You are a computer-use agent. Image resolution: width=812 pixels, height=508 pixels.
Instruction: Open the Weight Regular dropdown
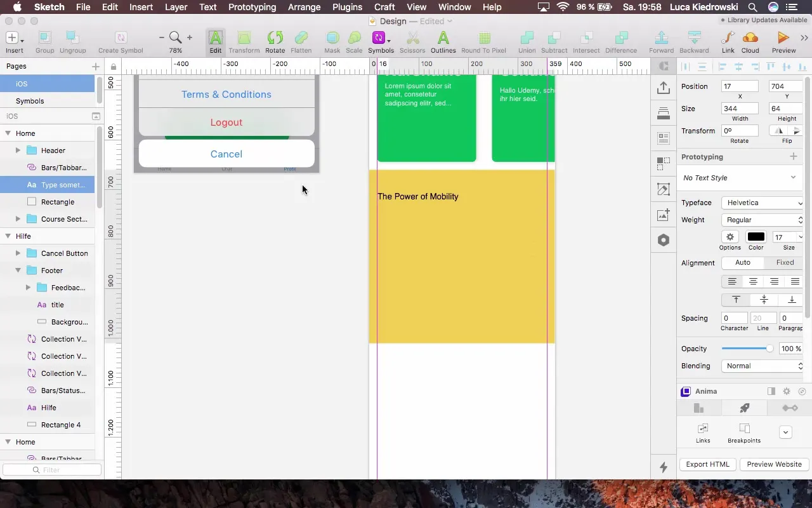pos(763,220)
